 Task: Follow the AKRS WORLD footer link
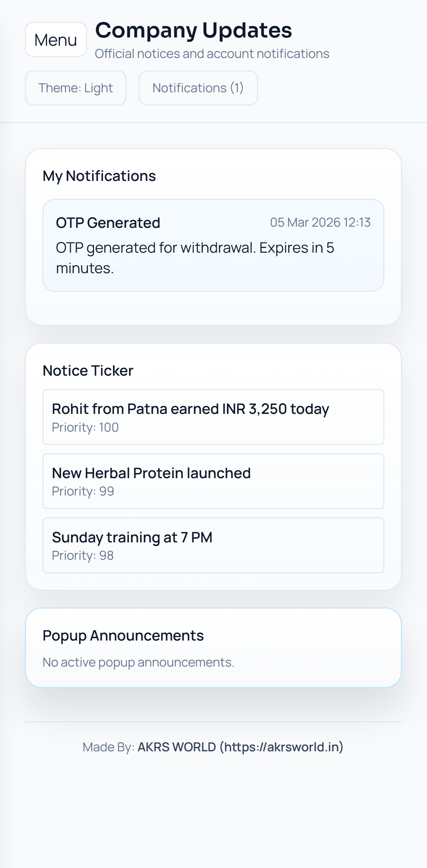coord(240,747)
